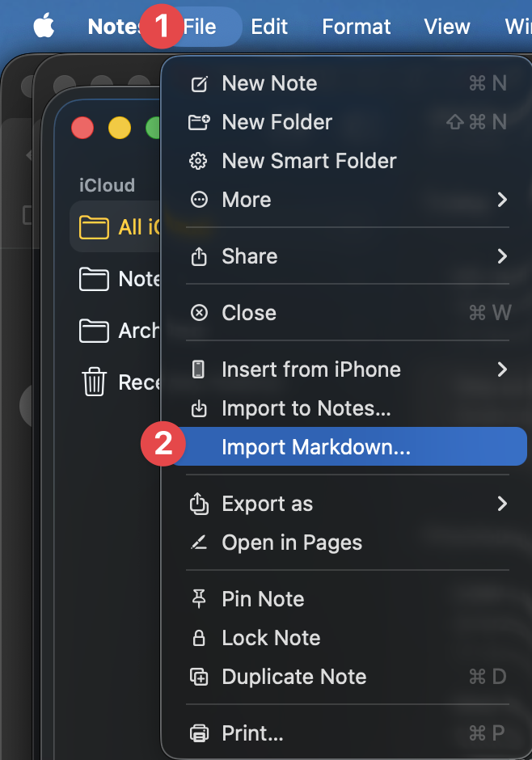532x760 pixels.
Task: Click the New Note compose icon
Action: pos(198,83)
